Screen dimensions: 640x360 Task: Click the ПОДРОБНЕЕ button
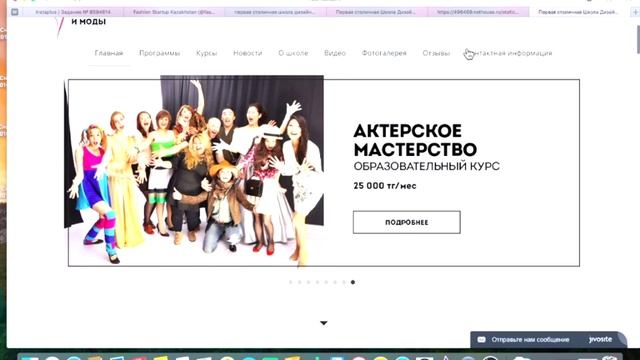click(407, 222)
